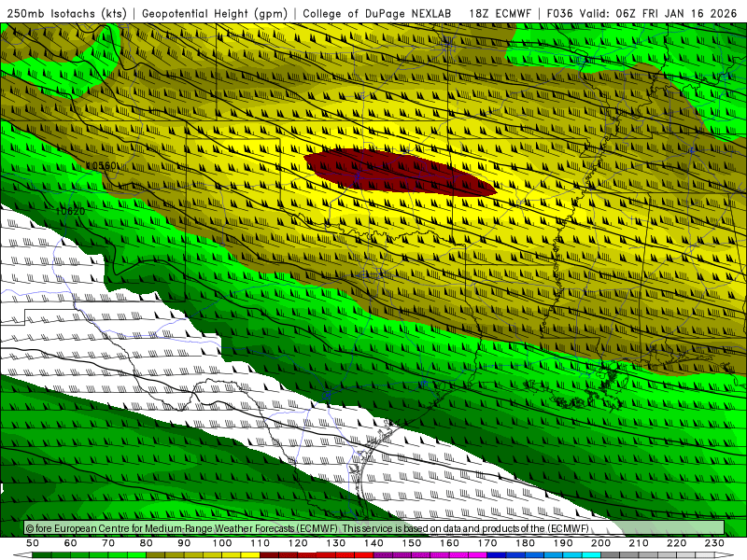Click the 50 label on the color scale
747x560 pixels.
[33, 543]
